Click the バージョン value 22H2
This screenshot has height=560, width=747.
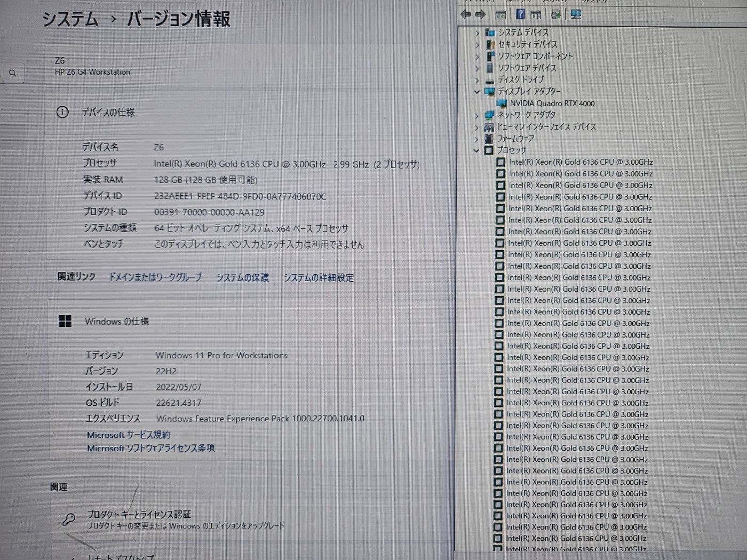click(x=166, y=371)
